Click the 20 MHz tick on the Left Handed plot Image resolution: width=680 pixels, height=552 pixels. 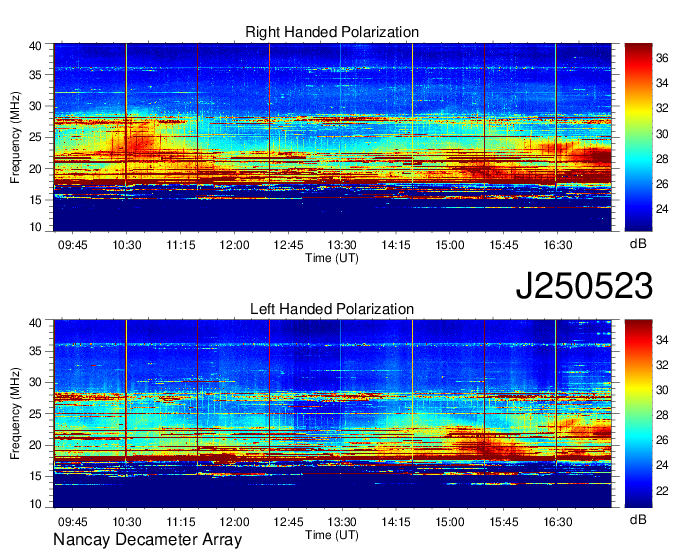coord(35,445)
